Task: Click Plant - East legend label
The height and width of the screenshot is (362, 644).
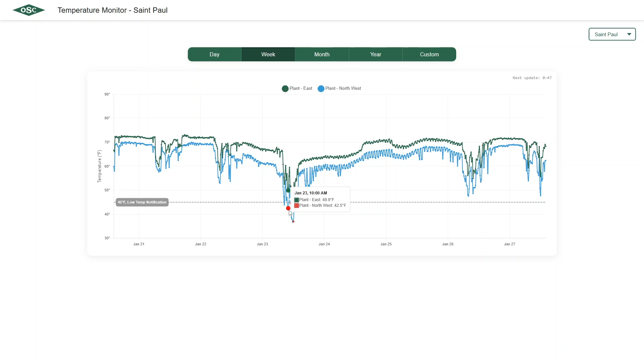Action: (301, 88)
